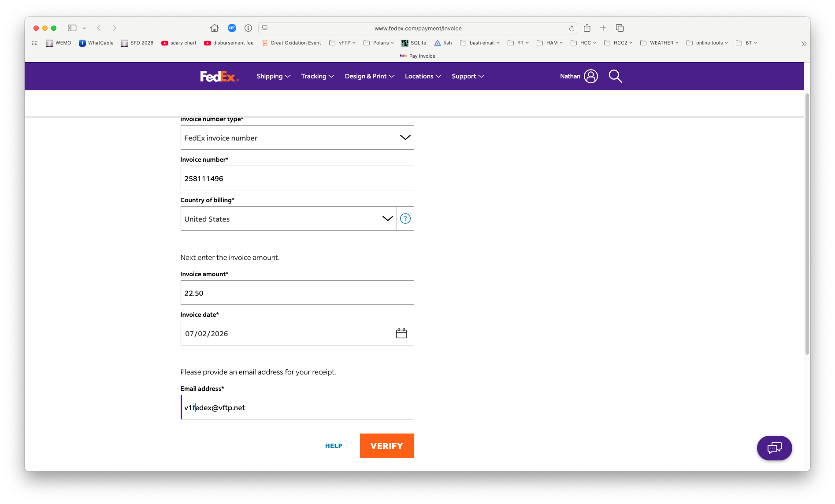
Task: Open the United States country dropdown
Action: click(x=289, y=219)
